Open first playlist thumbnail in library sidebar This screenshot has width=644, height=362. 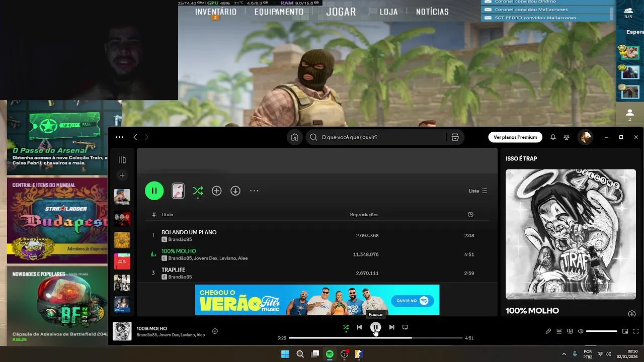point(122,197)
